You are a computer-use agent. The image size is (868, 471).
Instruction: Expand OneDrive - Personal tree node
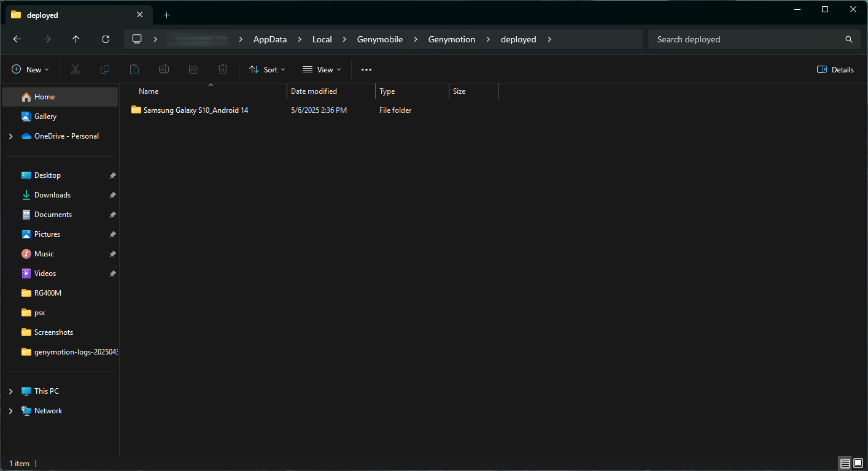[x=10, y=136]
